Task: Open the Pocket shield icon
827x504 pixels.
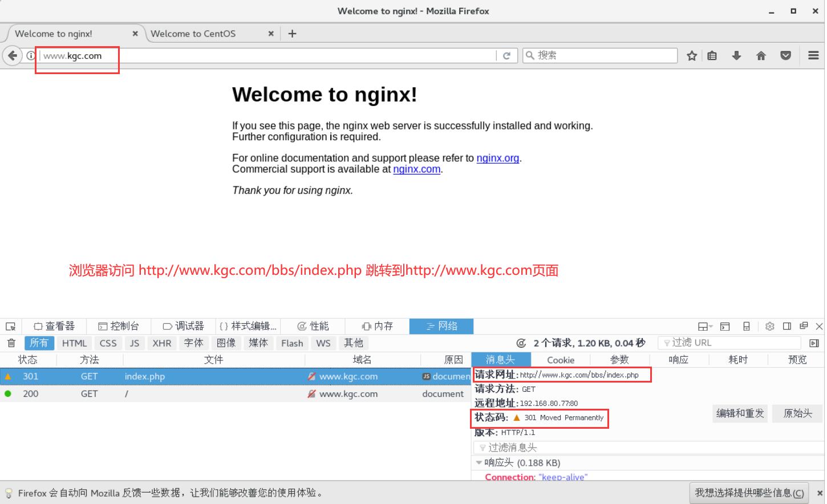Action: tap(785, 55)
